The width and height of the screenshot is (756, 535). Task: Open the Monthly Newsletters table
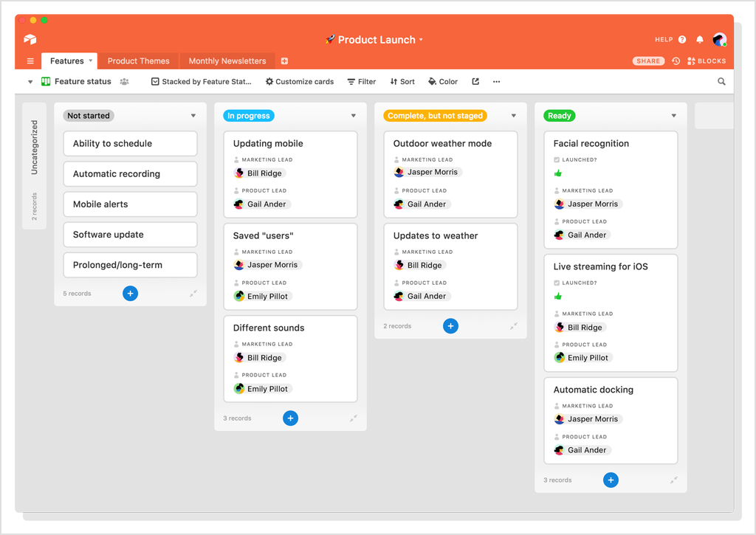click(227, 61)
